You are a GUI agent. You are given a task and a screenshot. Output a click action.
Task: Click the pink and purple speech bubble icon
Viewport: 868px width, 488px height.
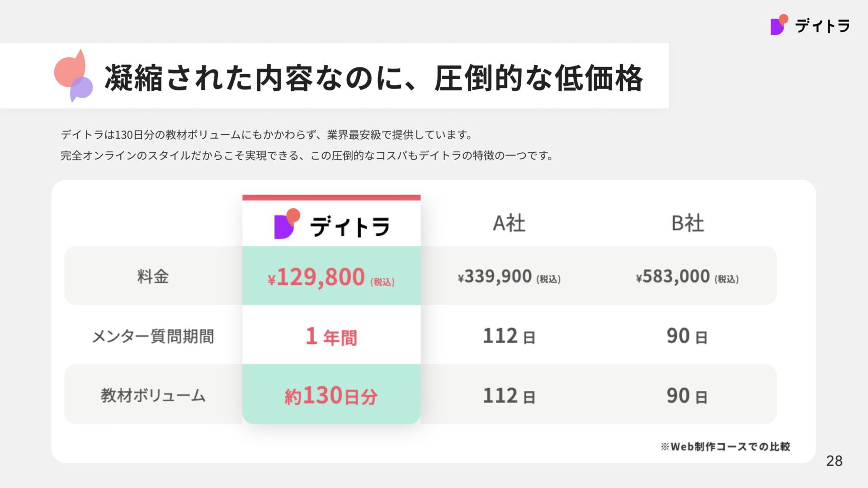pyautogui.click(x=74, y=76)
